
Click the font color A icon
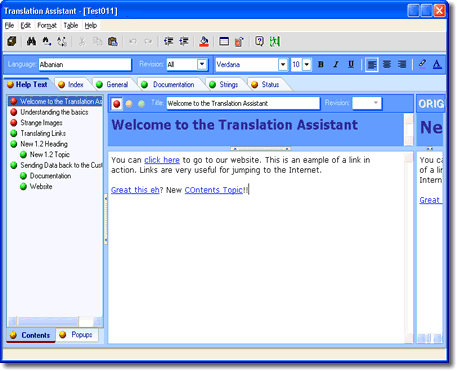coord(437,64)
